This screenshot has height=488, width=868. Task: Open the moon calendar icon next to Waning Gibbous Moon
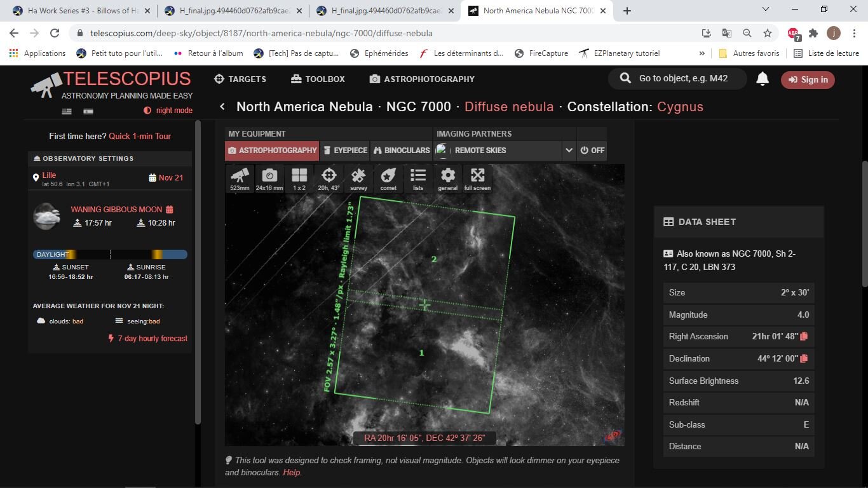point(170,209)
